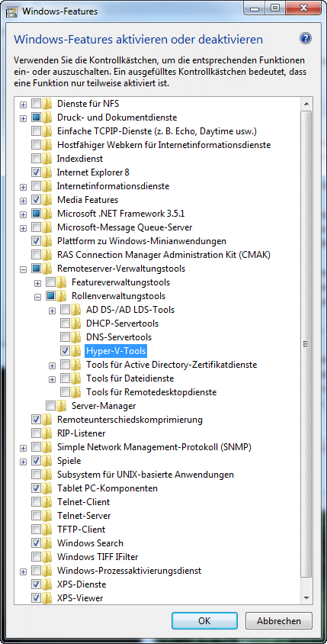The width and height of the screenshot is (327, 644).
Task: Select RAS Connection Manager Administration Kit
Action: point(163,255)
